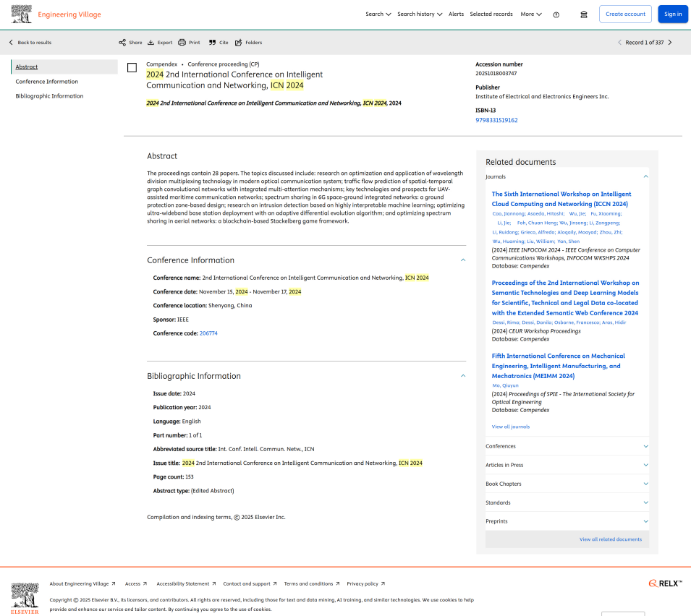The width and height of the screenshot is (691, 616).
Task: Collapse the Bibliographic Information section
Action: click(463, 375)
